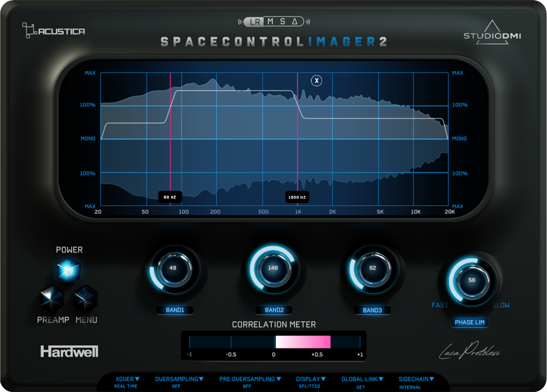Select M (mid) monitoring mode
The height and width of the screenshot is (392, 547).
(270, 21)
